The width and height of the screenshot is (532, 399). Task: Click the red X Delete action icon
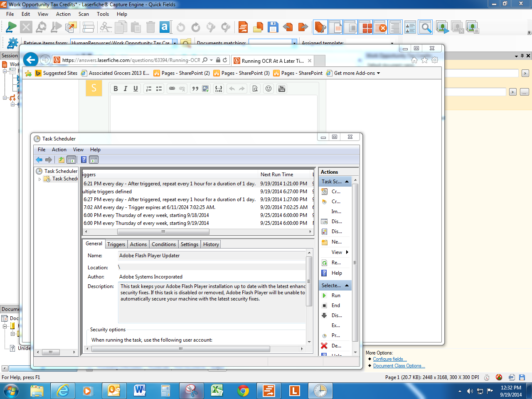tap(324, 345)
